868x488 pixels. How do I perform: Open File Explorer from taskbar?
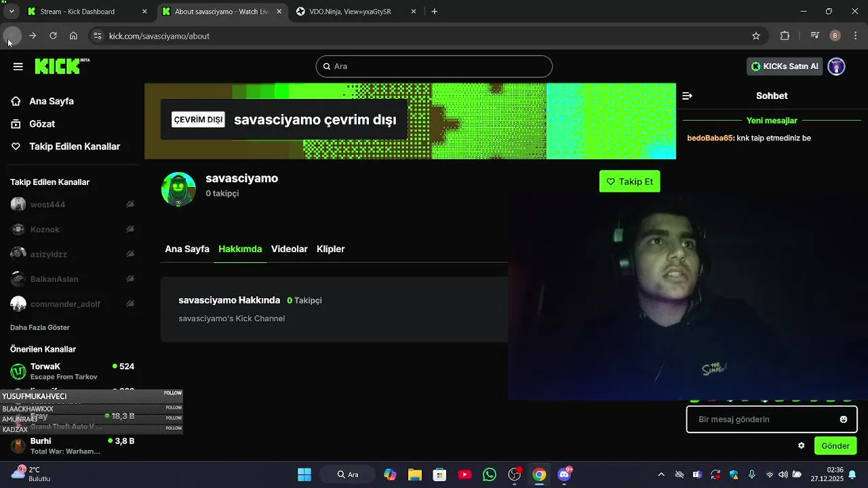click(415, 474)
